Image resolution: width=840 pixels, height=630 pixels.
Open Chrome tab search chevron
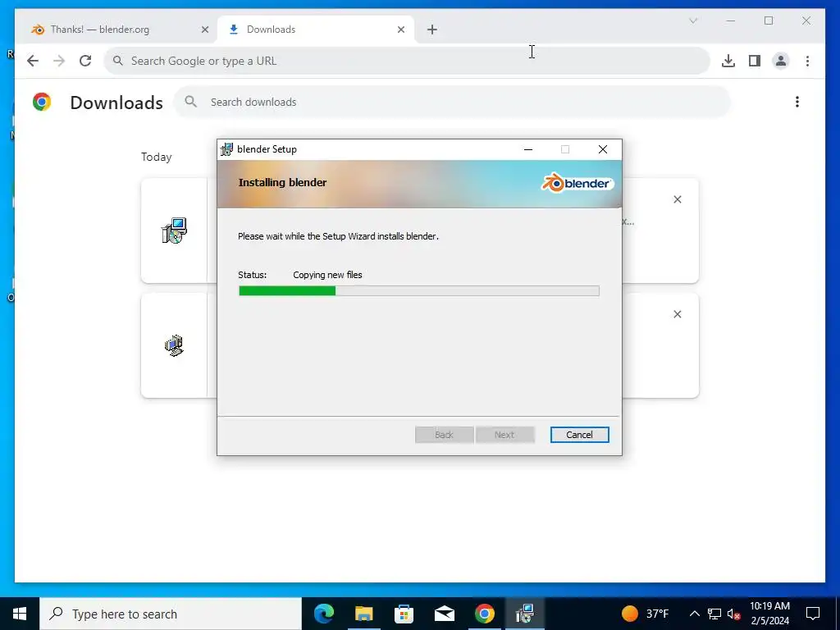pos(692,21)
